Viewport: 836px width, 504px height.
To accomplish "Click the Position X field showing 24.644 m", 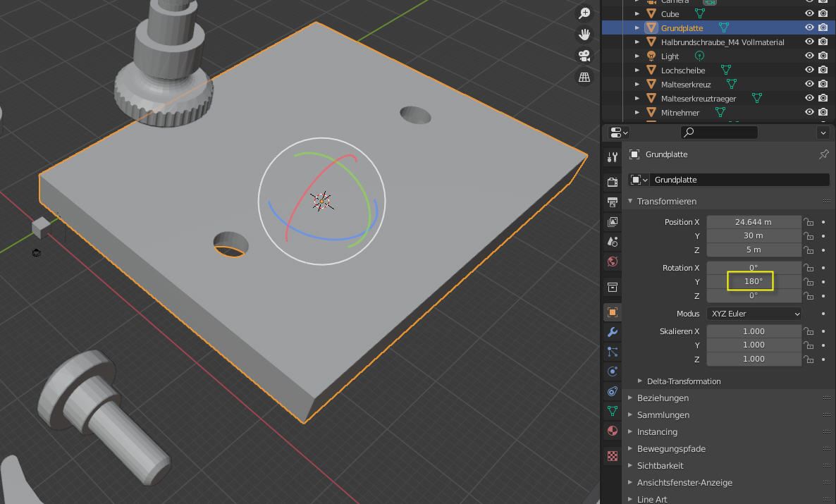I will (754, 222).
